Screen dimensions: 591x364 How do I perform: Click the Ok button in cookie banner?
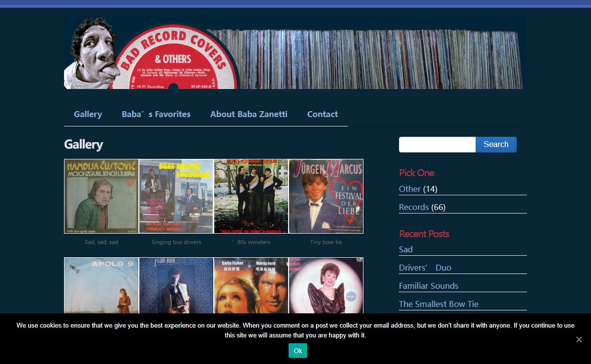pyautogui.click(x=298, y=351)
